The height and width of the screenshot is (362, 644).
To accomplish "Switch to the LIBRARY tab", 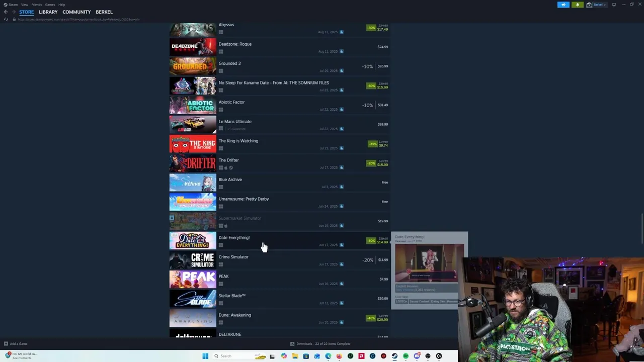I will [x=48, y=12].
